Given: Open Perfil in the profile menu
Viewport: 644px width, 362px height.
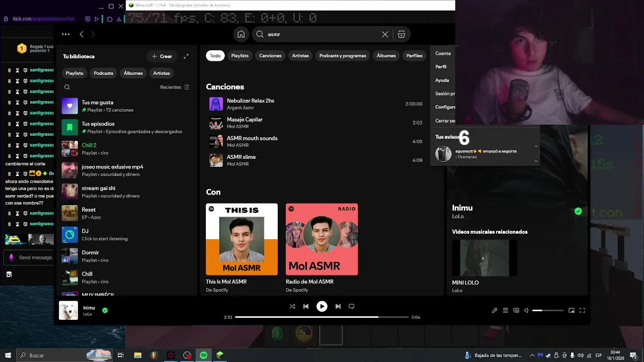Looking at the screenshot, I should pyautogui.click(x=441, y=67).
